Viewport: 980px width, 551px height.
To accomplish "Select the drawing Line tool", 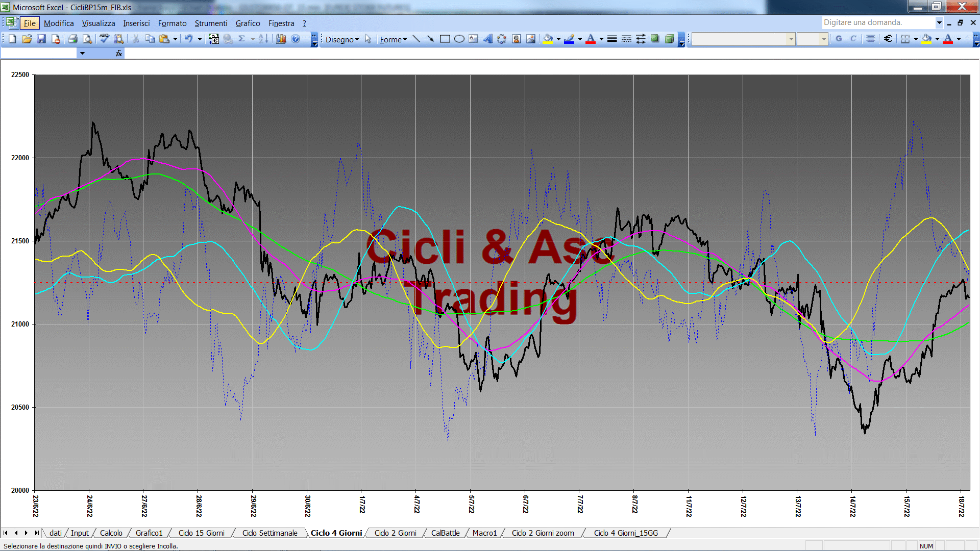I will coord(416,39).
